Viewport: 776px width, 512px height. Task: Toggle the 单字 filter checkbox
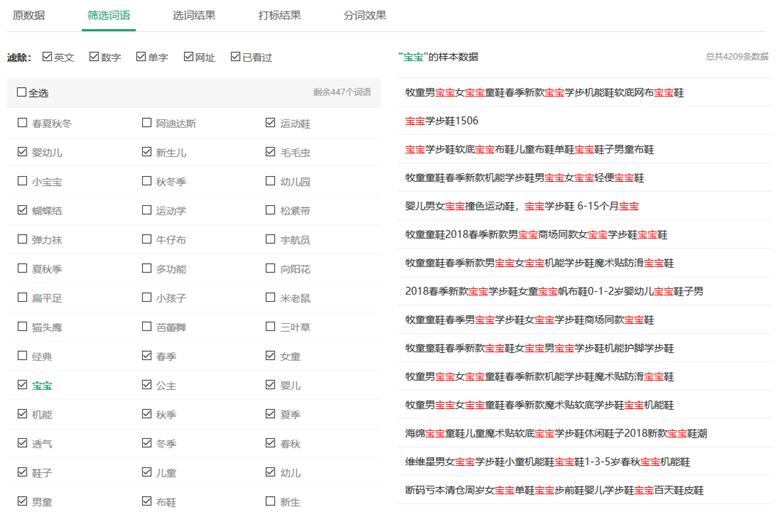(x=141, y=56)
